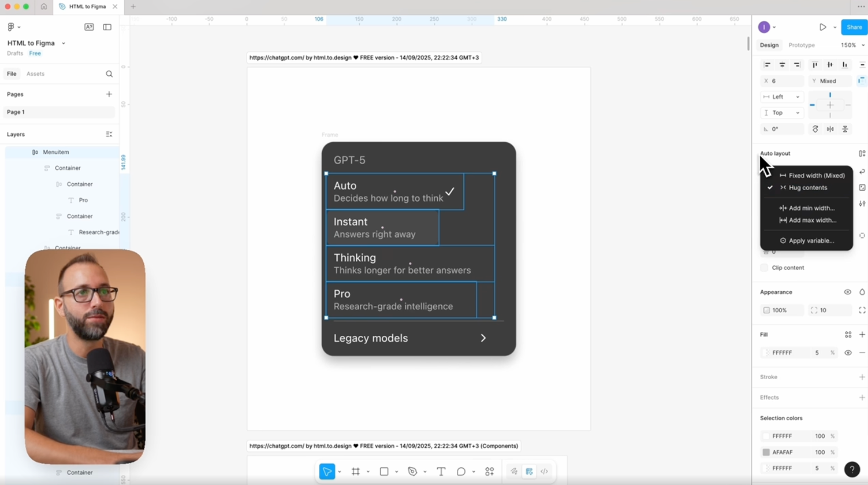The height and width of the screenshot is (485, 868).
Task: Add a new stroke with plus icon
Action: (862, 377)
